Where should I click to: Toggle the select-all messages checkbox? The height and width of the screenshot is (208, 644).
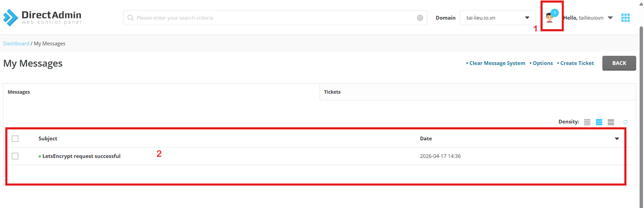click(x=15, y=139)
